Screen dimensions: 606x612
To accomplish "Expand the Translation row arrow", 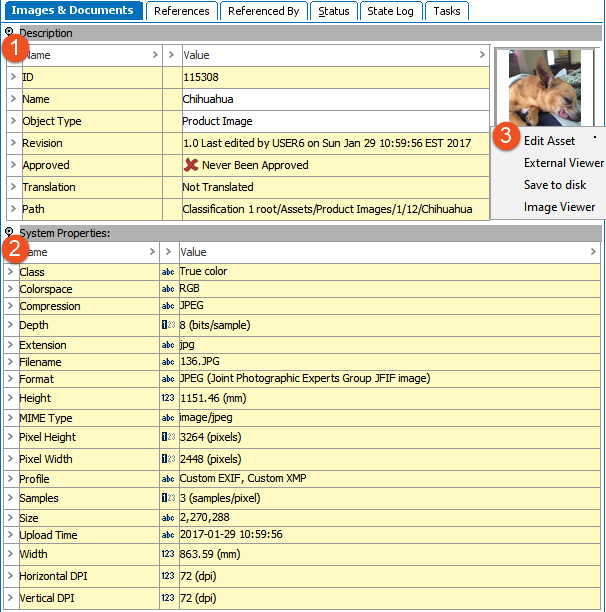I will pyautogui.click(x=13, y=187).
